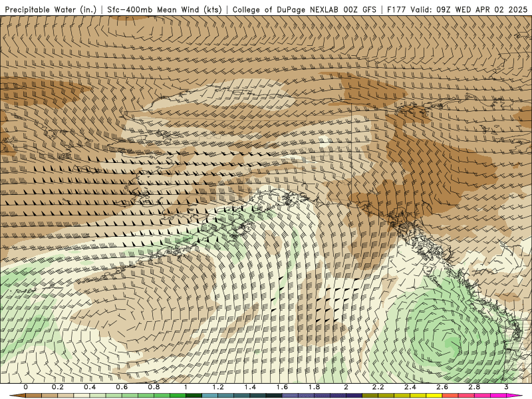Viewport: 532px width, 399px height.
Task: Click the colorbar label '1.6'
Action: tap(282, 387)
